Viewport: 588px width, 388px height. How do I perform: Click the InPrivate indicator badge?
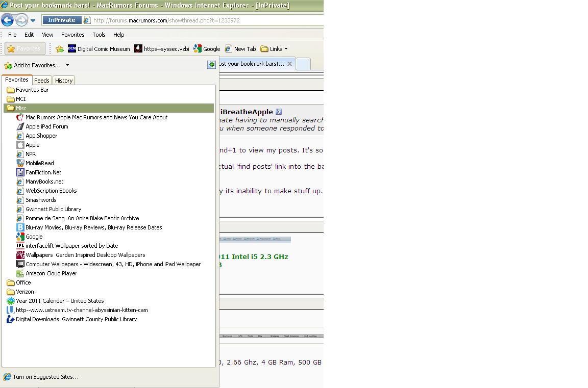tap(61, 20)
